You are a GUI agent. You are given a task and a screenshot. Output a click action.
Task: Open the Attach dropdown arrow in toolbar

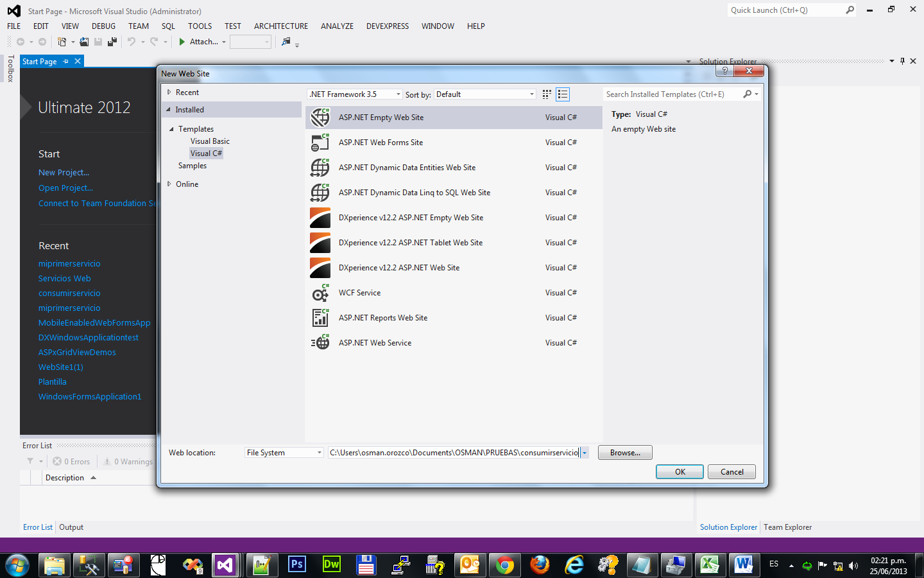click(224, 42)
